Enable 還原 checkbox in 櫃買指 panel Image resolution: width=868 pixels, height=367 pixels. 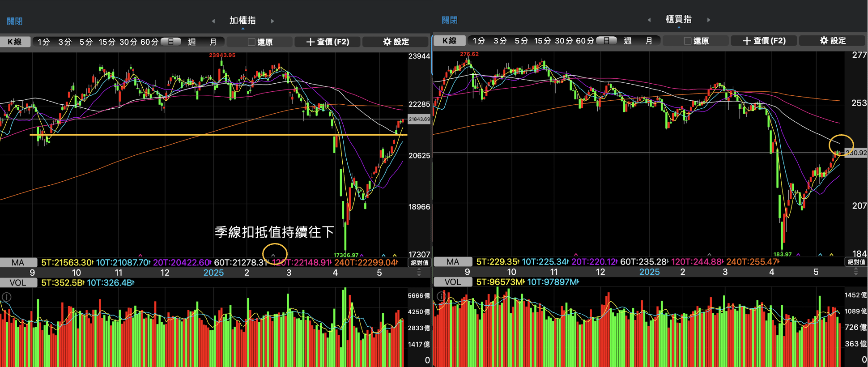click(x=687, y=41)
